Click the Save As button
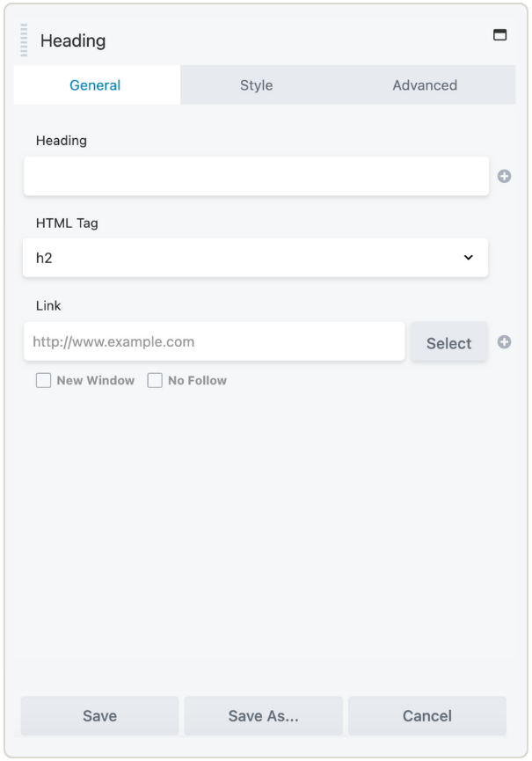Image resolution: width=532 pixels, height=761 pixels. pos(263,715)
